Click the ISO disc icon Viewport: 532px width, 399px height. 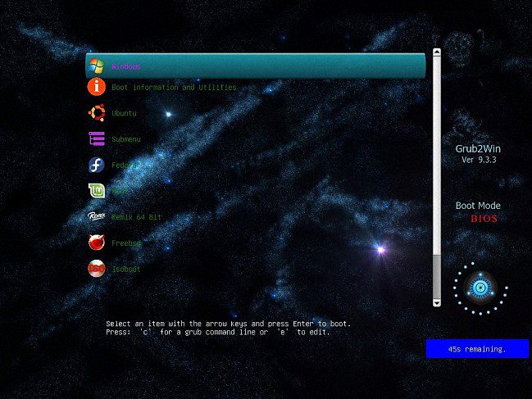click(x=97, y=269)
